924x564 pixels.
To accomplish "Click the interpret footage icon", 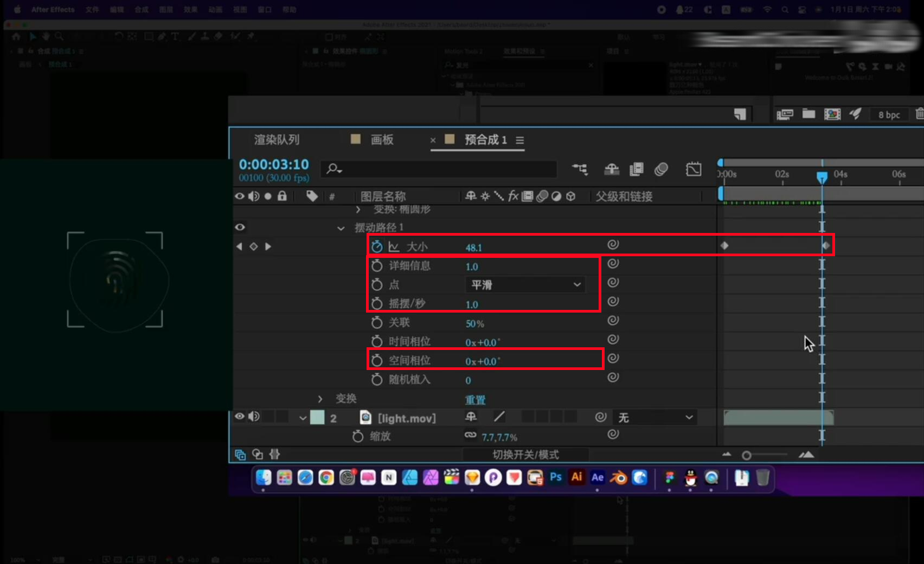I will click(785, 114).
